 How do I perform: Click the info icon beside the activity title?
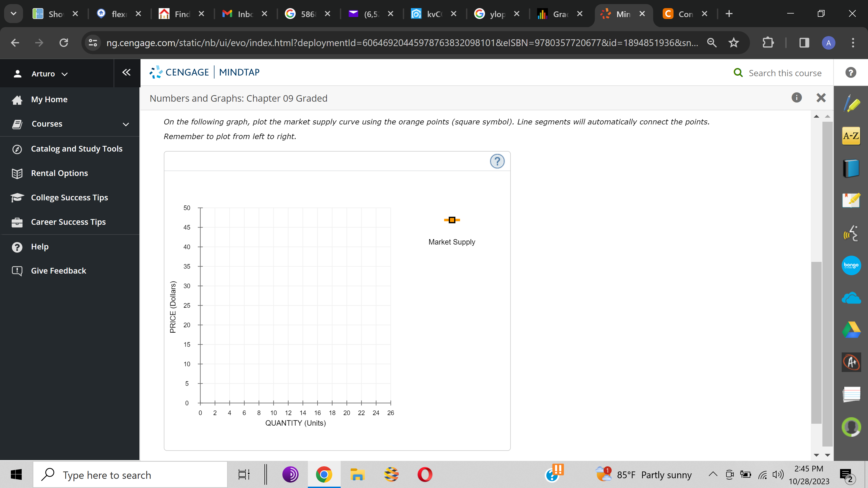(x=797, y=98)
